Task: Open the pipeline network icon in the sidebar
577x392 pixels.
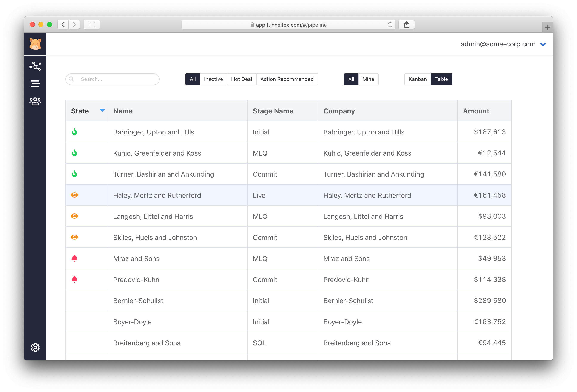Action: pyautogui.click(x=35, y=66)
